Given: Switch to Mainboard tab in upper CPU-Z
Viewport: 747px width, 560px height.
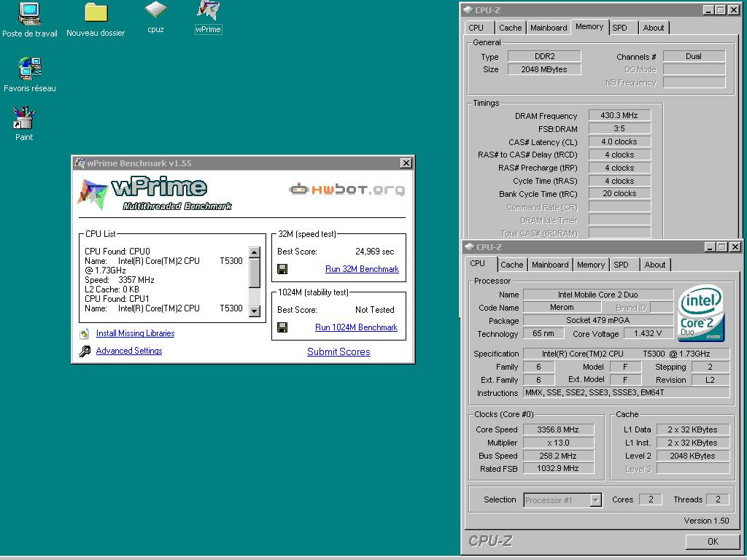Looking at the screenshot, I should point(549,28).
